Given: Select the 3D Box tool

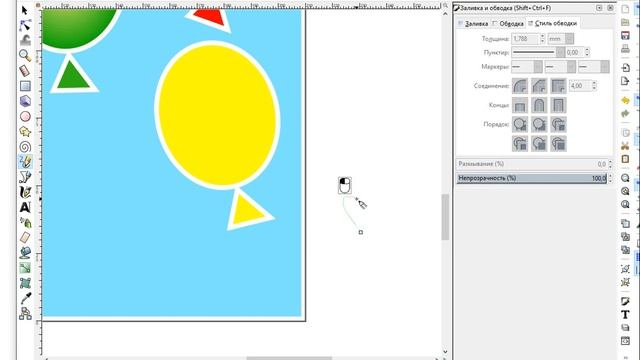Looking at the screenshot, I should pos(25,101).
